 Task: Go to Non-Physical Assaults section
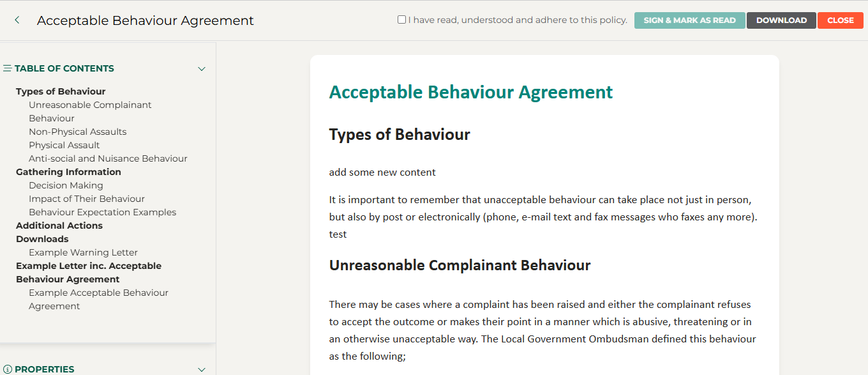click(x=77, y=132)
